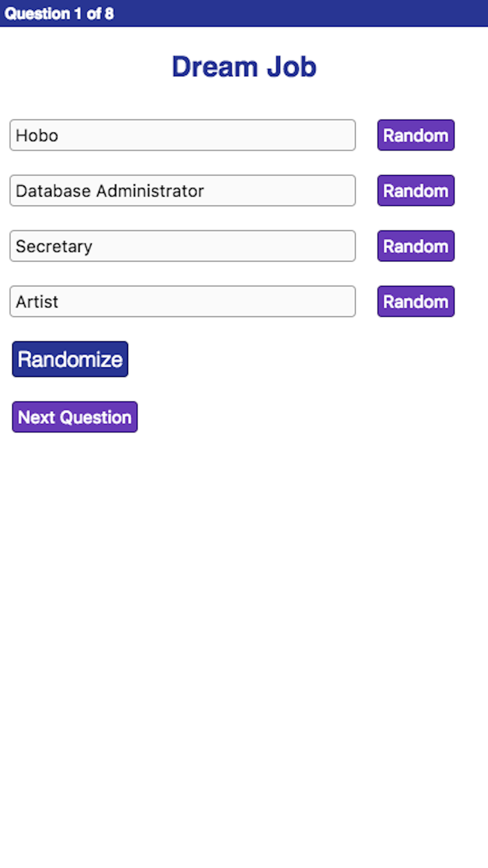
Task: Generate random job for fourth row
Action: pos(416,301)
